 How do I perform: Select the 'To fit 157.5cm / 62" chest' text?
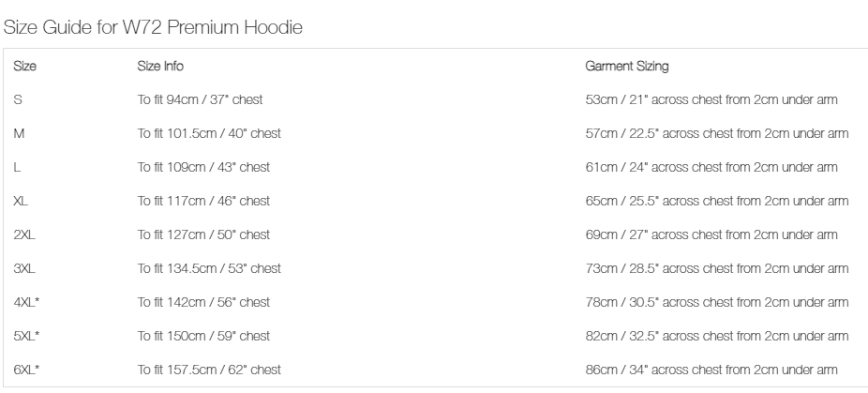[209, 370]
